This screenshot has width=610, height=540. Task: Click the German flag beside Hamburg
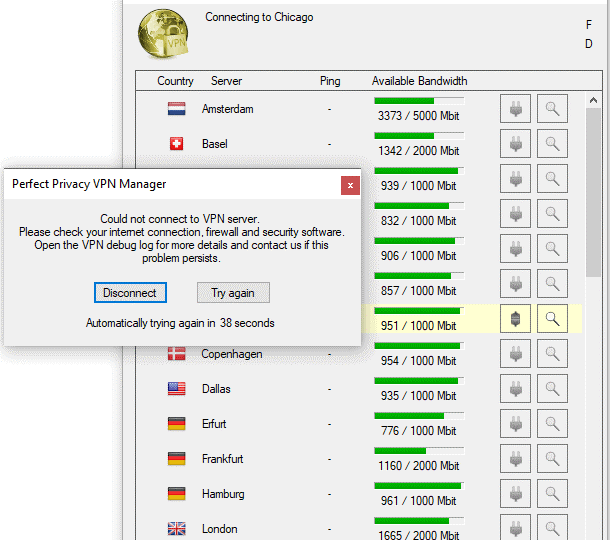pyautogui.click(x=177, y=494)
